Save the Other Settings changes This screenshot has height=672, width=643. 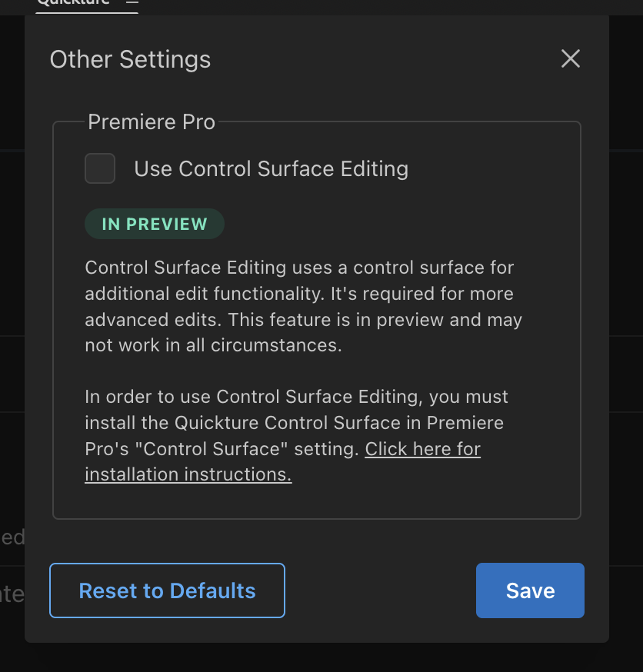[530, 590]
